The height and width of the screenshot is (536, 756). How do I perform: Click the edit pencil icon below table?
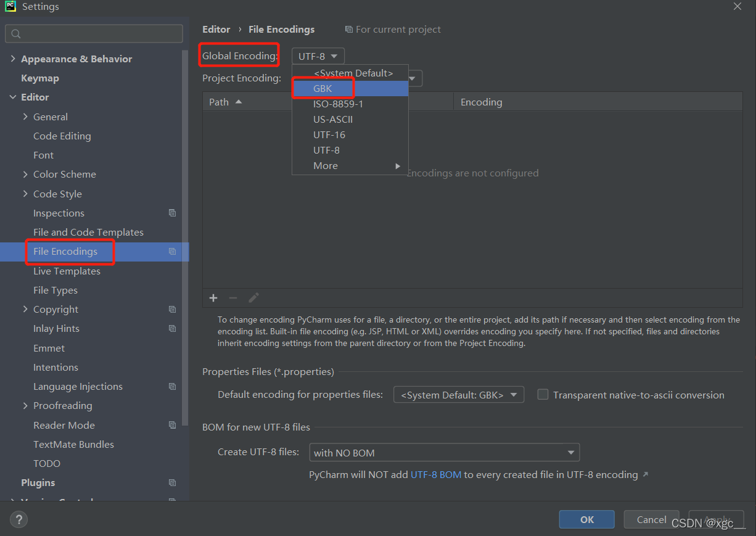(x=253, y=298)
